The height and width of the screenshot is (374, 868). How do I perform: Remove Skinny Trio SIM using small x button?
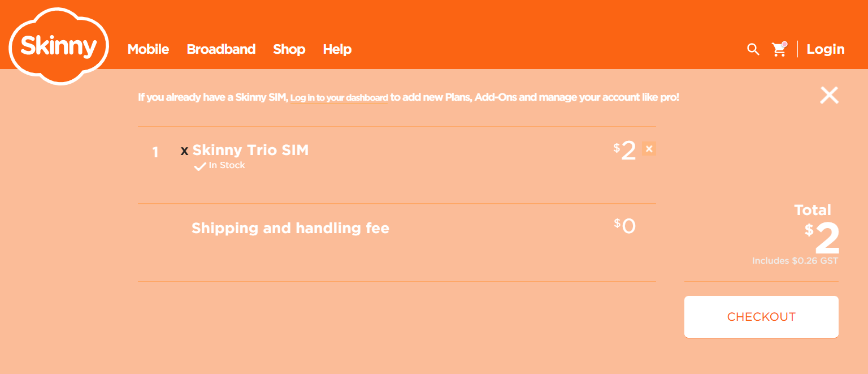pyautogui.click(x=649, y=149)
